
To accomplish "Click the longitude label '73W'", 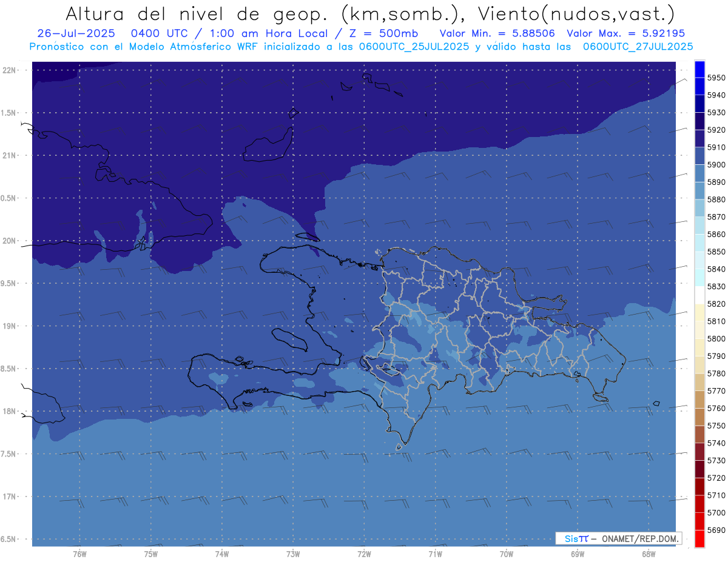I will (293, 554).
